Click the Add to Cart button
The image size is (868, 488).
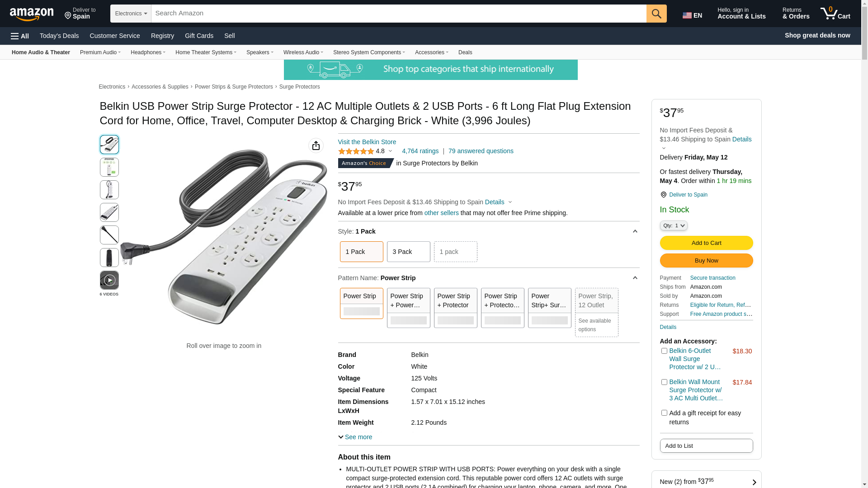click(706, 243)
